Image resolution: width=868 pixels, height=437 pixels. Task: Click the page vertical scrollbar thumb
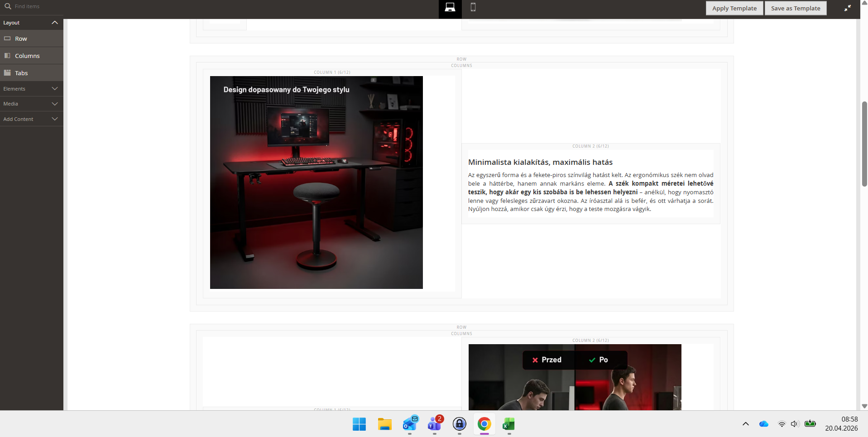click(x=864, y=144)
